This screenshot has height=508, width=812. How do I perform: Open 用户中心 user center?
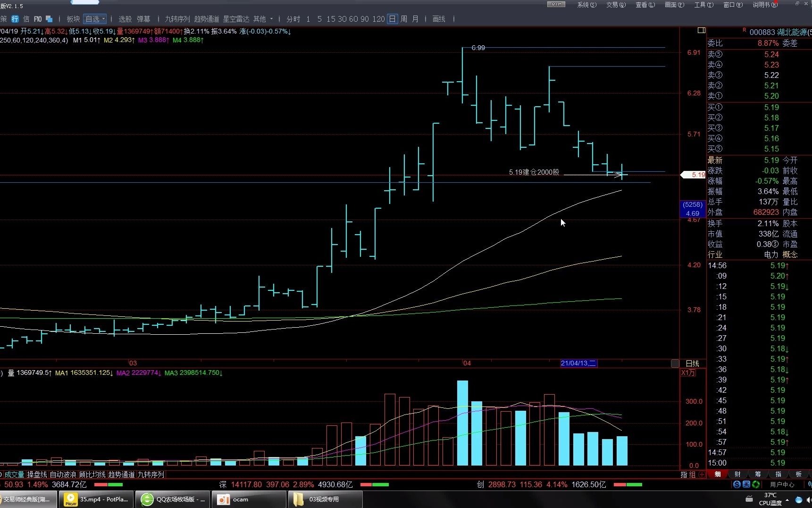(x=782, y=484)
